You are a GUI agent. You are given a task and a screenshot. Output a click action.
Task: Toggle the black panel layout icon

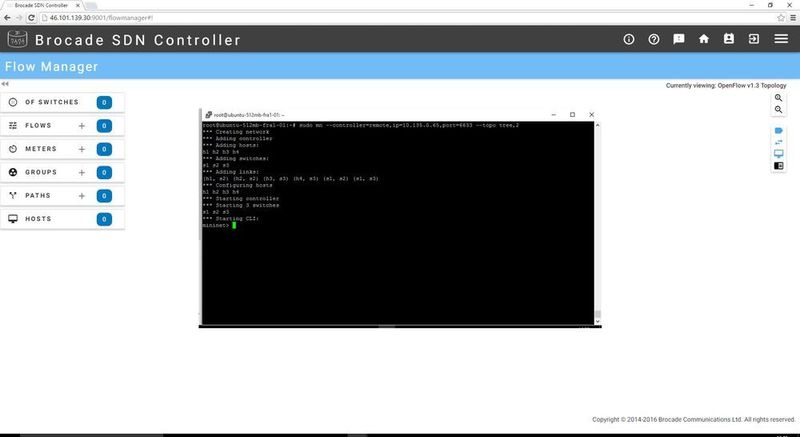(779, 166)
